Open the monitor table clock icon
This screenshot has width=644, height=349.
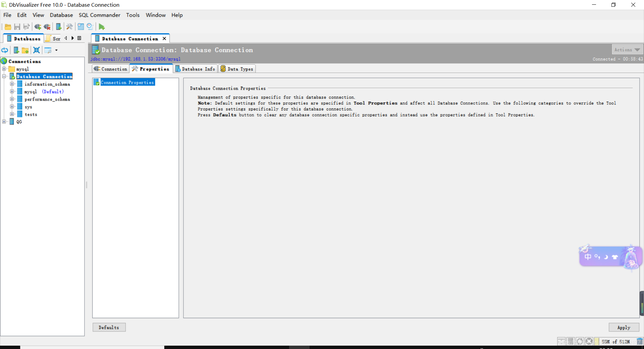point(81,27)
